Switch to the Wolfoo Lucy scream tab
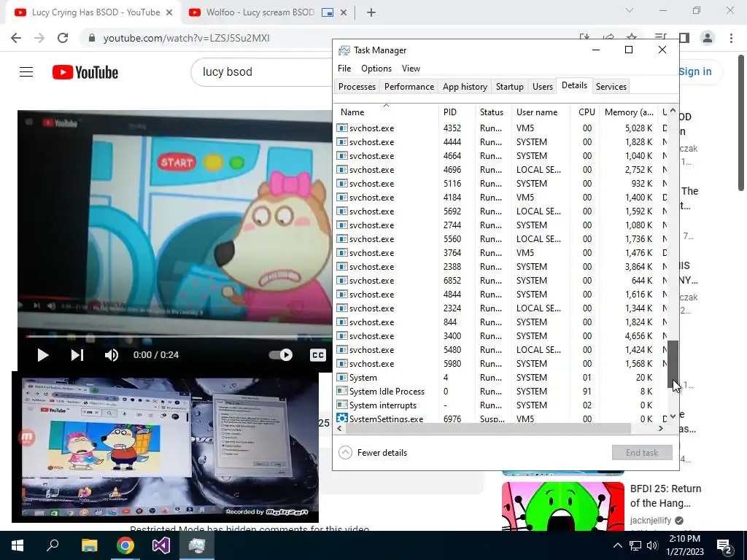Image resolution: width=747 pixels, height=560 pixels. [260, 12]
